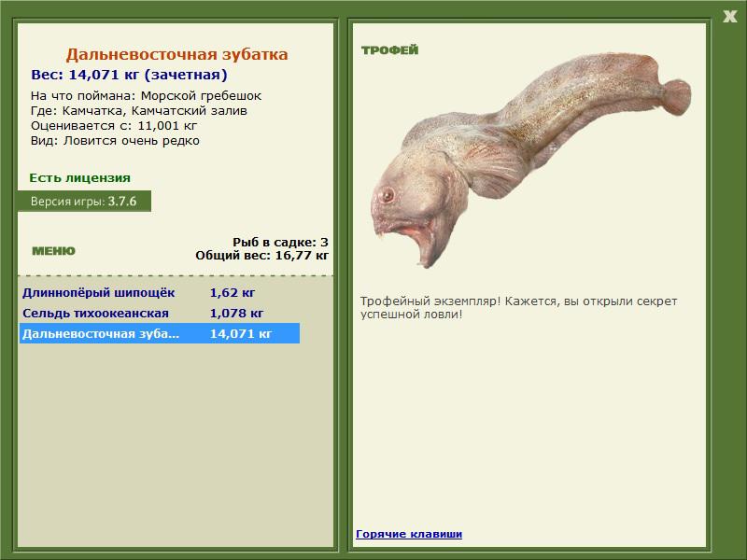747x560 pixels.
Task: Close the fish keepnet window with X
Action: (x=730, y=17)
